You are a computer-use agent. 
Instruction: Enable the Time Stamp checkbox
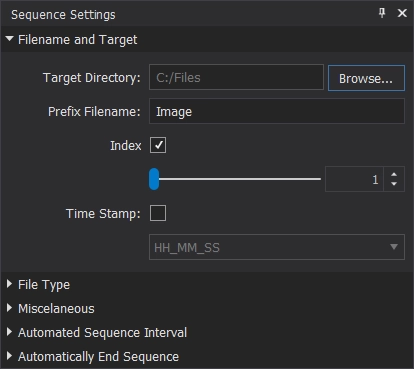[x=158, y=213]
